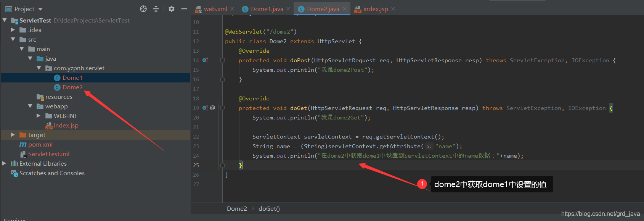Expand External Libraries node
644x221 pixels.
4,163
